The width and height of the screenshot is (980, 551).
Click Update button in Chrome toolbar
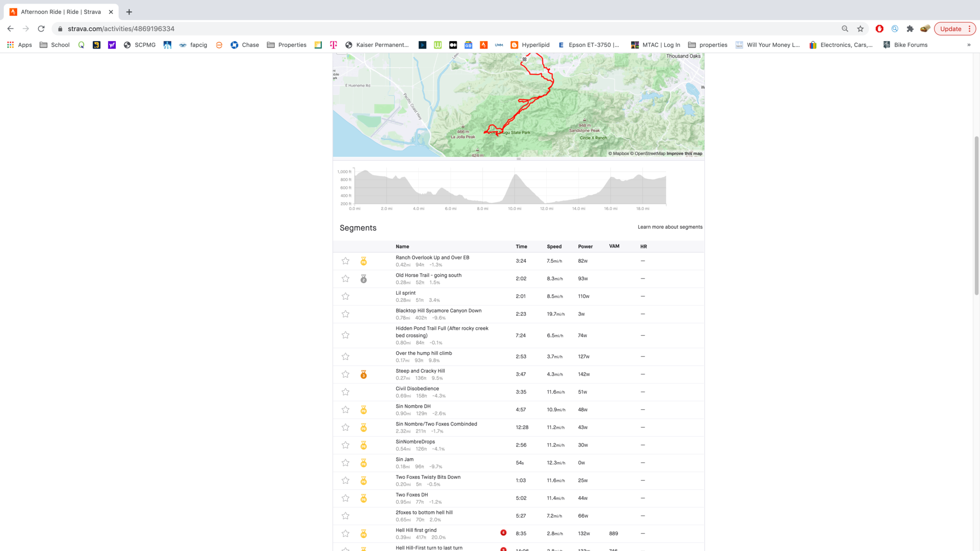(951, 28)
